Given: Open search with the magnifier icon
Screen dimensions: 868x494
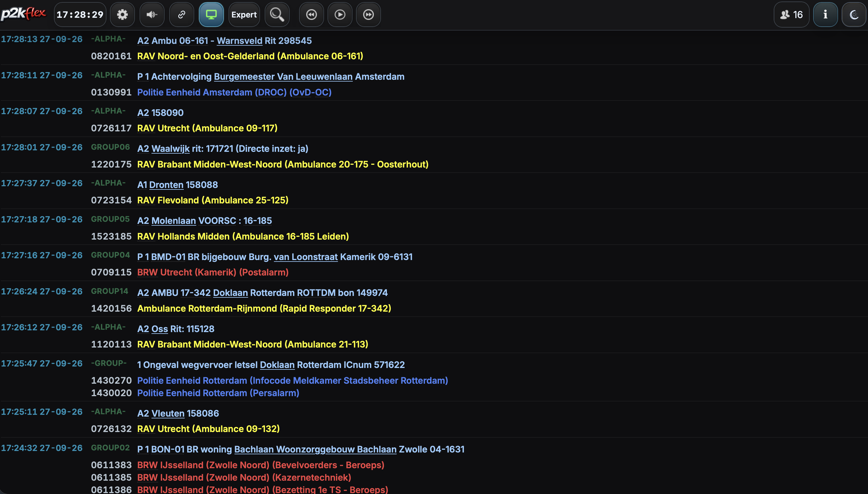Looking at the screenshot, I should click(277, 15).
